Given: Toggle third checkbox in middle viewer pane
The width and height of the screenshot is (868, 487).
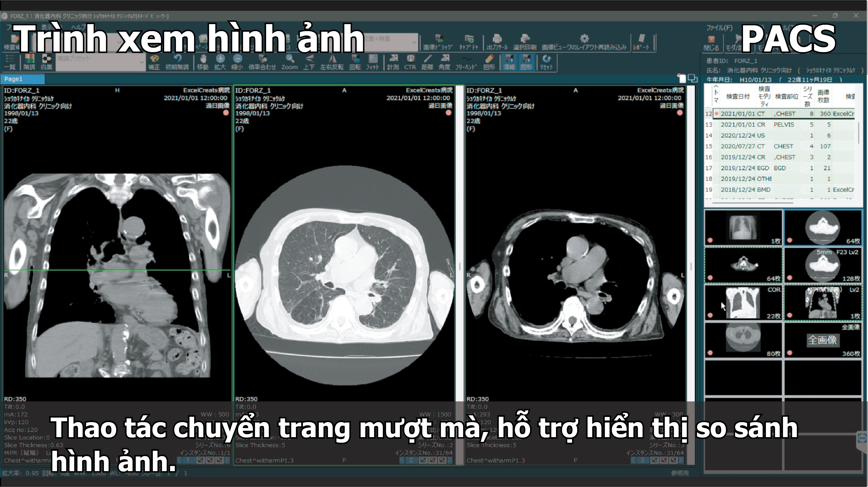Looking at the screenshot, I should point(442,460).
